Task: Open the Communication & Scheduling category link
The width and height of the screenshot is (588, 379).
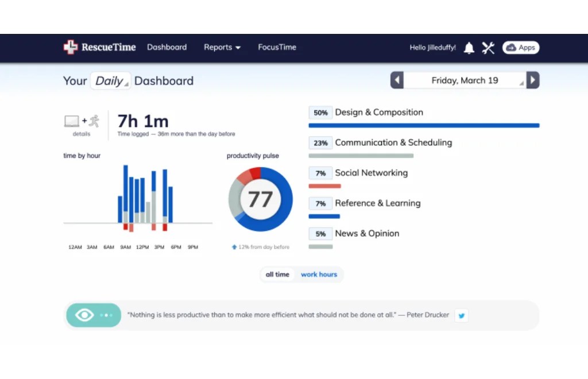Action: [x=394, y=142]
